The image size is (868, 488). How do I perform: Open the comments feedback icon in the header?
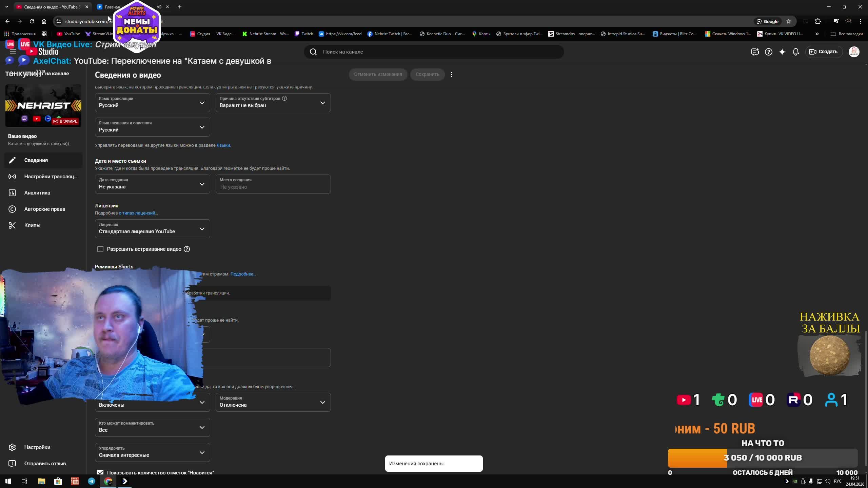(x=755, y=52)
